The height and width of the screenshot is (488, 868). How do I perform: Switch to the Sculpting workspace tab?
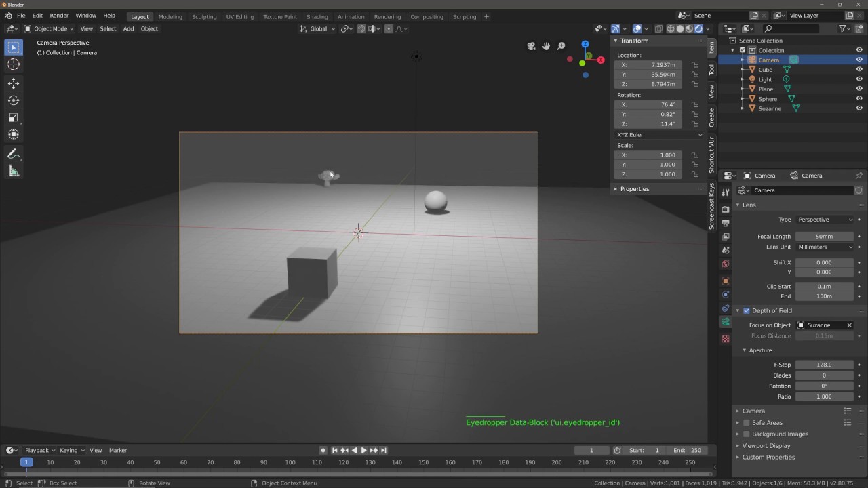(x=203, y=16)
